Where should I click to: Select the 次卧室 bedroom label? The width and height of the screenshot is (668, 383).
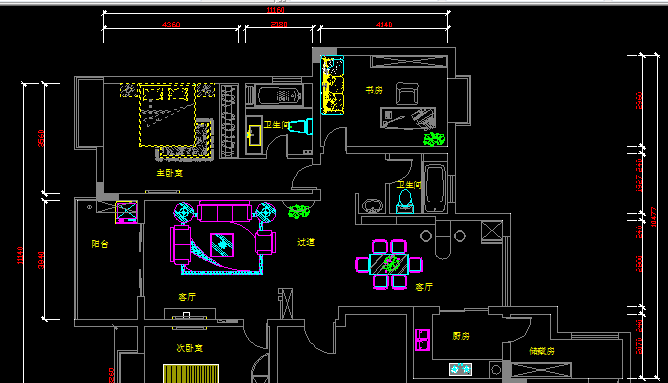coord(190,348)
